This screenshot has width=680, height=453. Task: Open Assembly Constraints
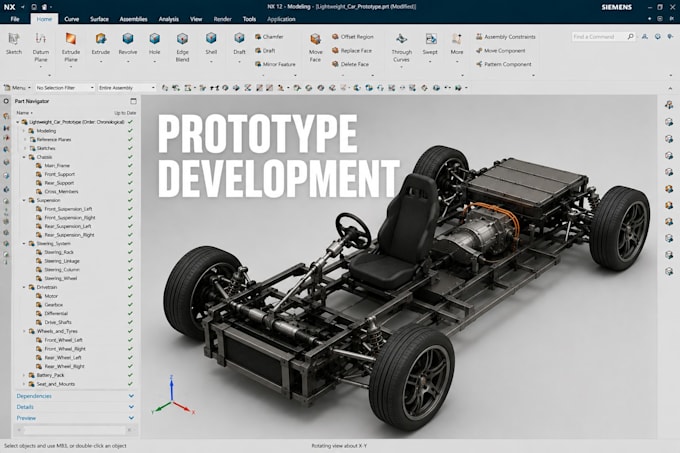point(506,37)
